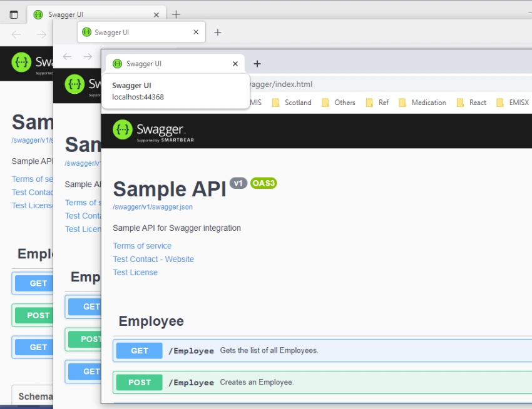The width and height of the screenshot is (532, 409).
Task: Open Test Contact - Website link
Action: coord(153,259)
